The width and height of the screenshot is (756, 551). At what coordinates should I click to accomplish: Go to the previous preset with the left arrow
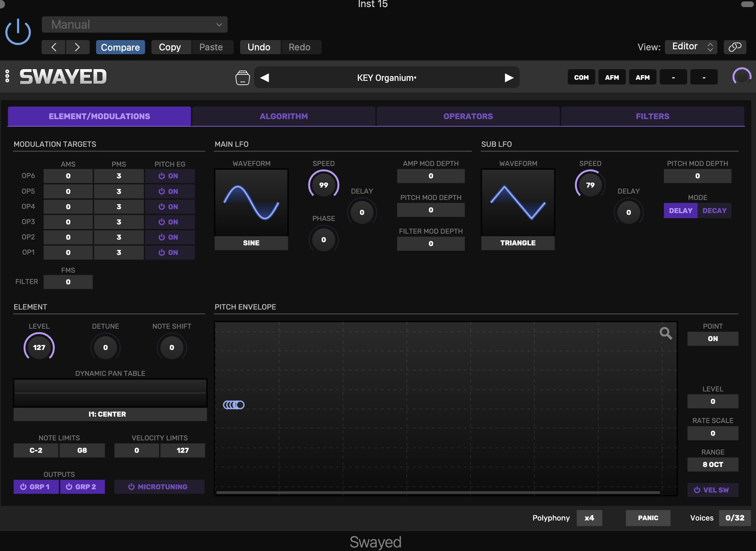click(x=265, y=78)
